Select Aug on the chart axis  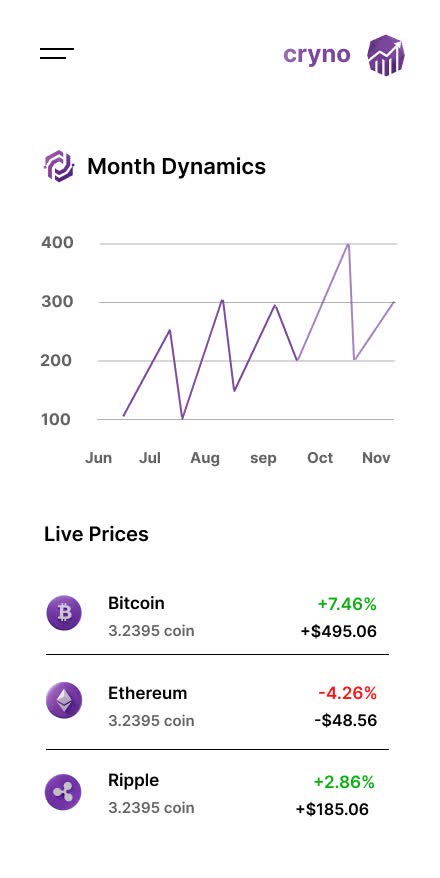tap(205, 459)
